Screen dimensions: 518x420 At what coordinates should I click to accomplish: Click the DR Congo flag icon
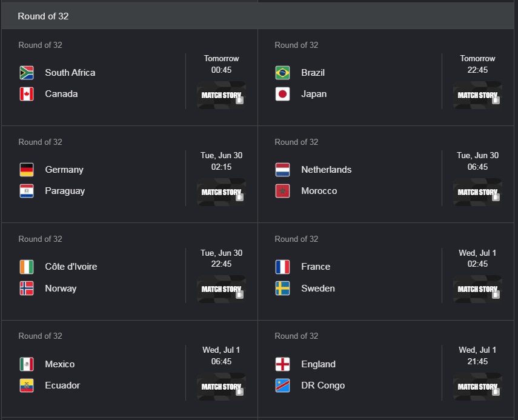pyautogui.click(x=282, y=385)
